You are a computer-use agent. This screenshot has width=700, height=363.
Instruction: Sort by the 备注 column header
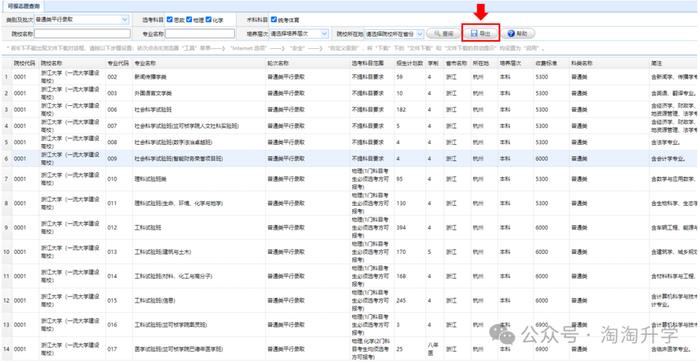pos(656,63)
